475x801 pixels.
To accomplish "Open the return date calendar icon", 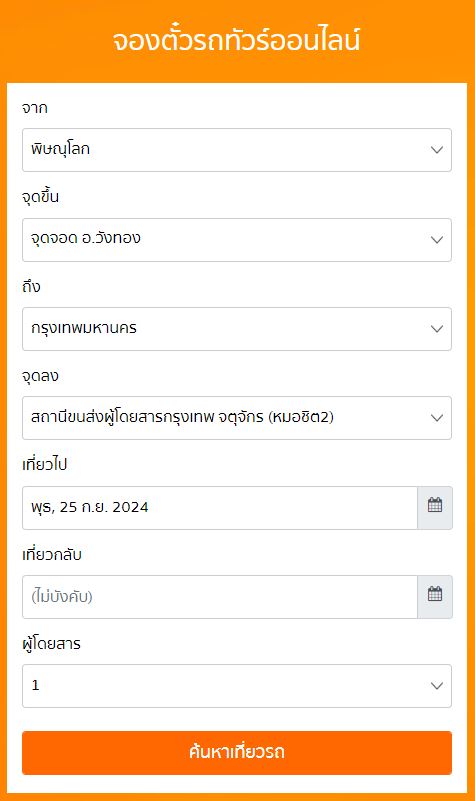I will pos(435,597).
